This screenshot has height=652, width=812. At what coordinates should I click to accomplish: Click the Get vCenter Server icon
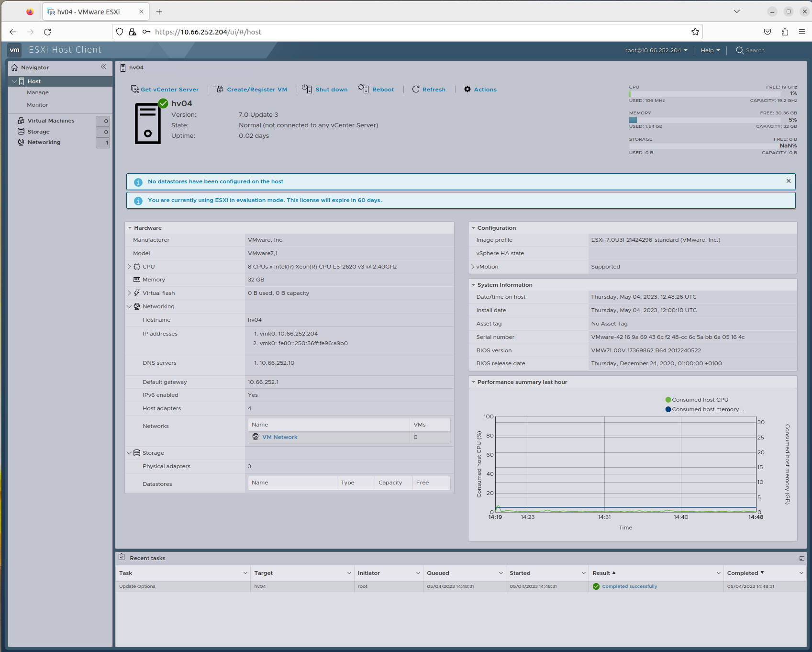[135, 90]
